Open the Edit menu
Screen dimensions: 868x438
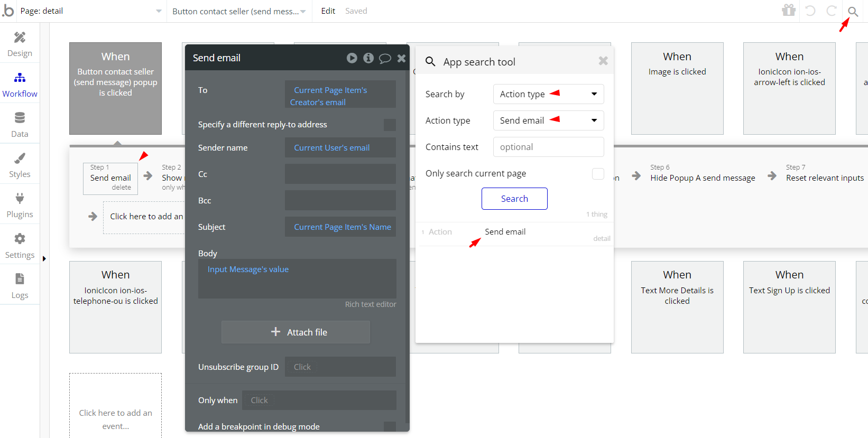[x=328, y=11]
